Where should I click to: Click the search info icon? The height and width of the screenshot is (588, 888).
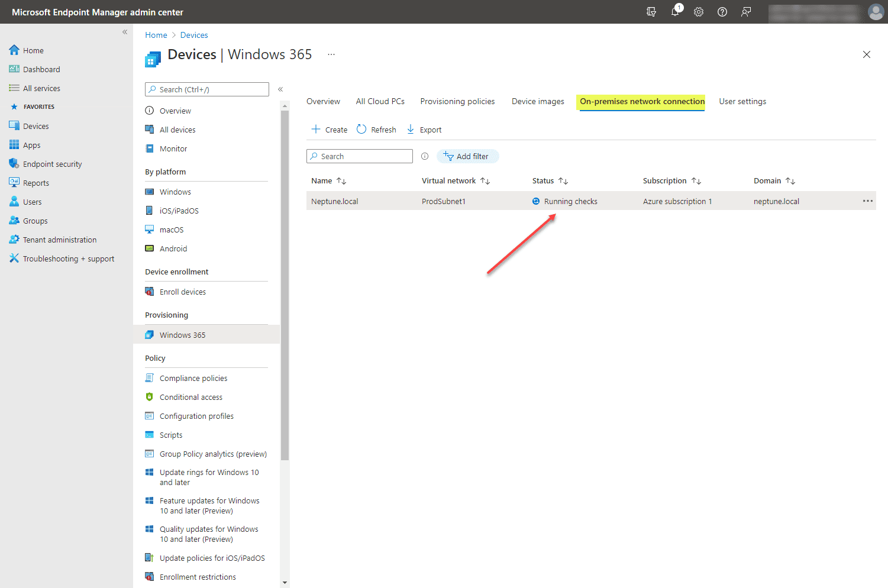425,156
